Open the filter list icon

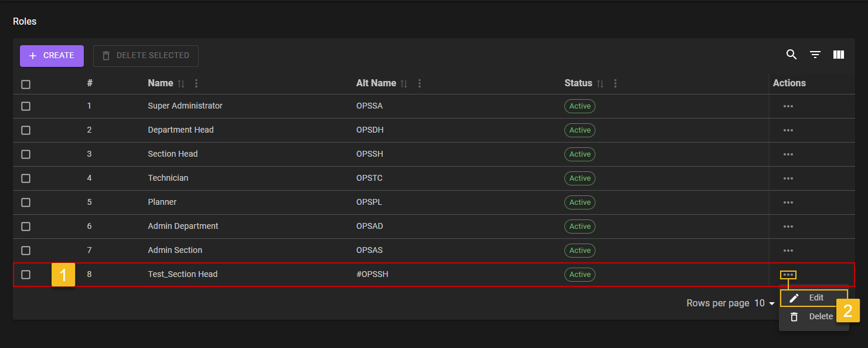coord(815,55)
